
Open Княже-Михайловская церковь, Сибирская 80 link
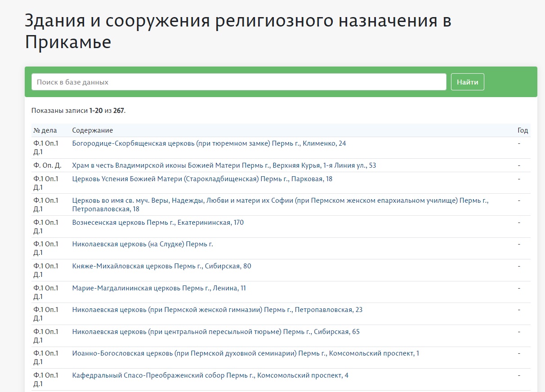(161, 266)
